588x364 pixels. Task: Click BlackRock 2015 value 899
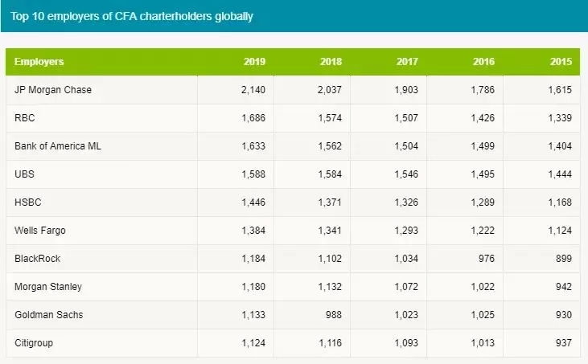[x=563, y=259]
